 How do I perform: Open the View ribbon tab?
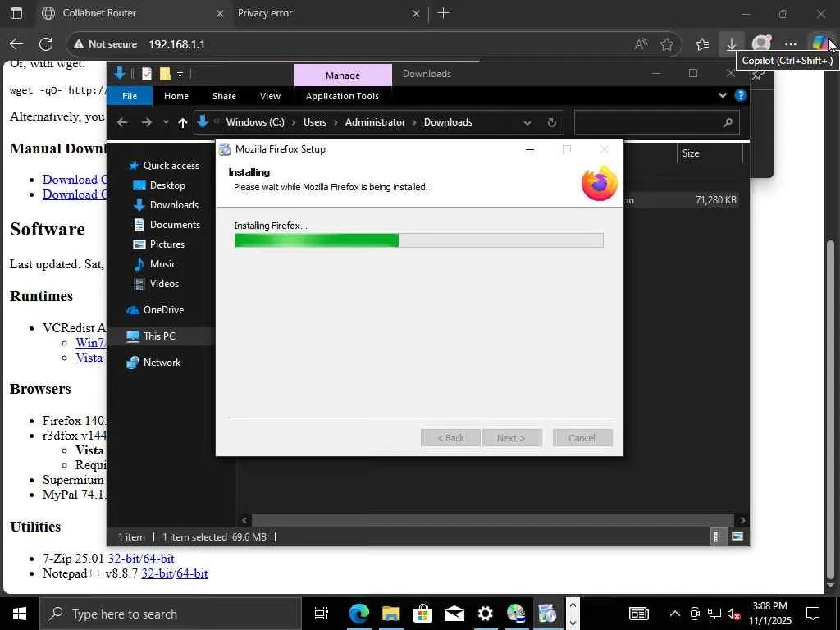[x=270, y=96]
